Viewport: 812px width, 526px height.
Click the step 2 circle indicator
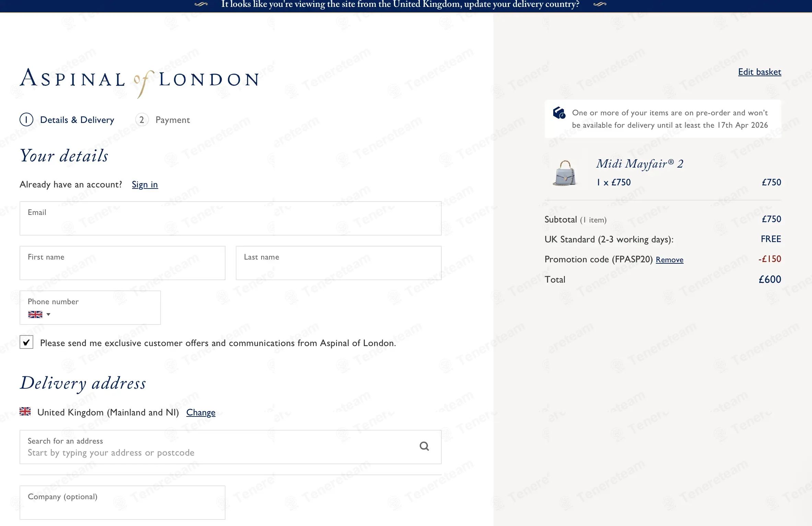click(x=142, y=120)
